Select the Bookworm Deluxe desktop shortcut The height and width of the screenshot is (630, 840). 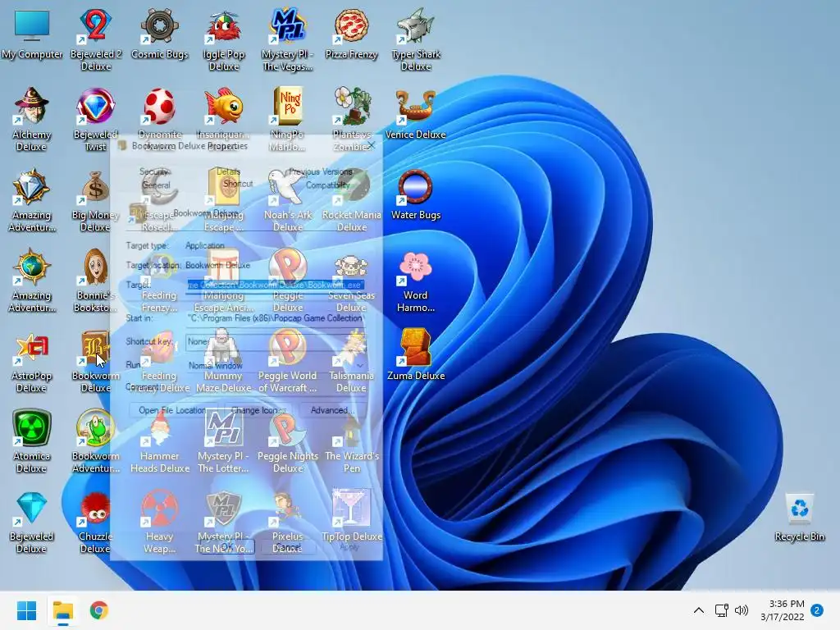(96, 361)
